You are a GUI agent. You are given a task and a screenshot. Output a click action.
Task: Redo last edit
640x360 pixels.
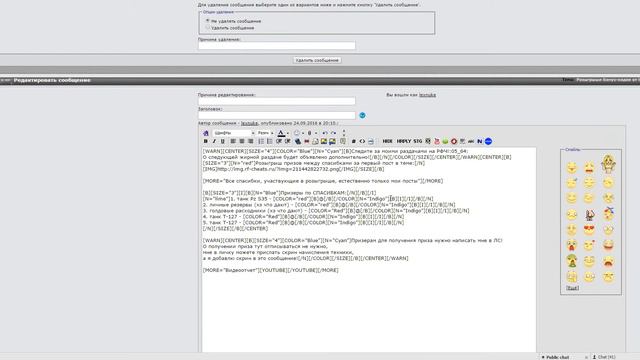(333, 133)
